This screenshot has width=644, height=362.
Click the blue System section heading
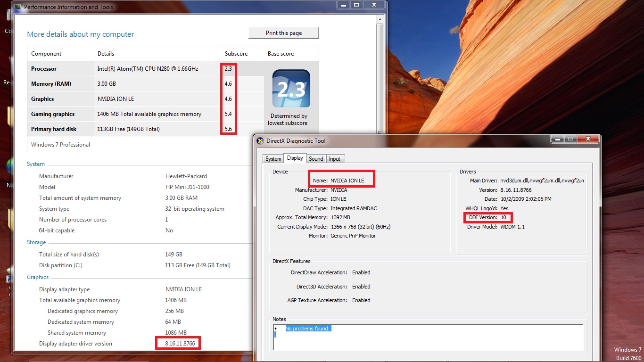[x=36, y=165]
